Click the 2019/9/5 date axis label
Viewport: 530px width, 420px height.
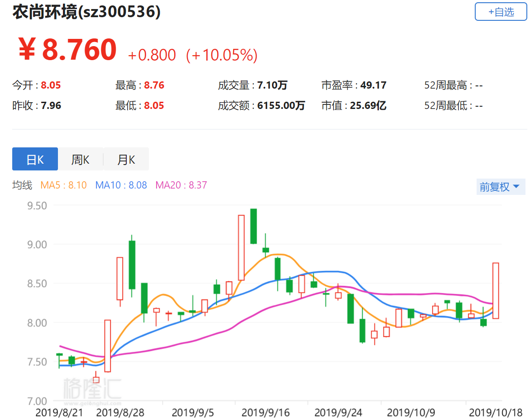coord(193,413)
